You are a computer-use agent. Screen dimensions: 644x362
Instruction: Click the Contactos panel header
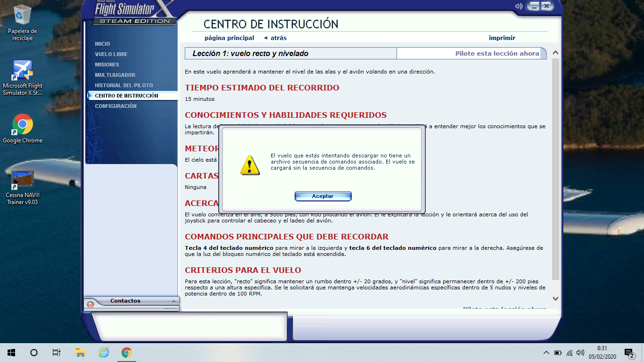tap(125, 301)
